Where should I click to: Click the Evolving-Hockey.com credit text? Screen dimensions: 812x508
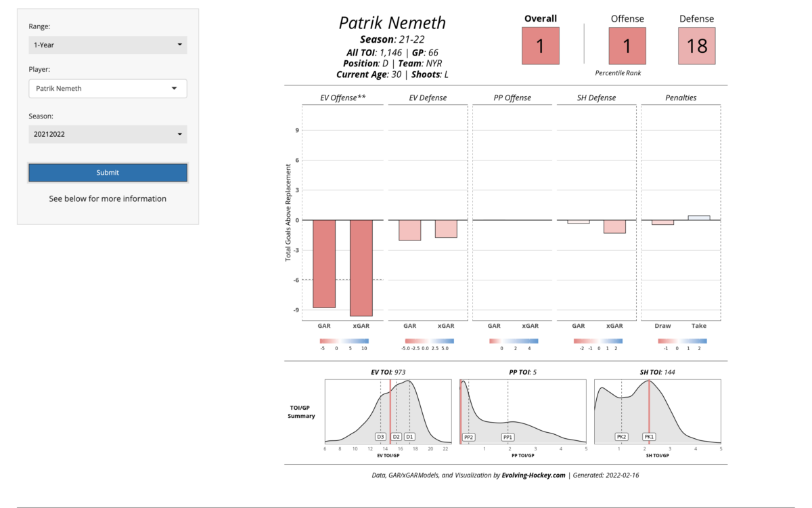pos(533,475)
